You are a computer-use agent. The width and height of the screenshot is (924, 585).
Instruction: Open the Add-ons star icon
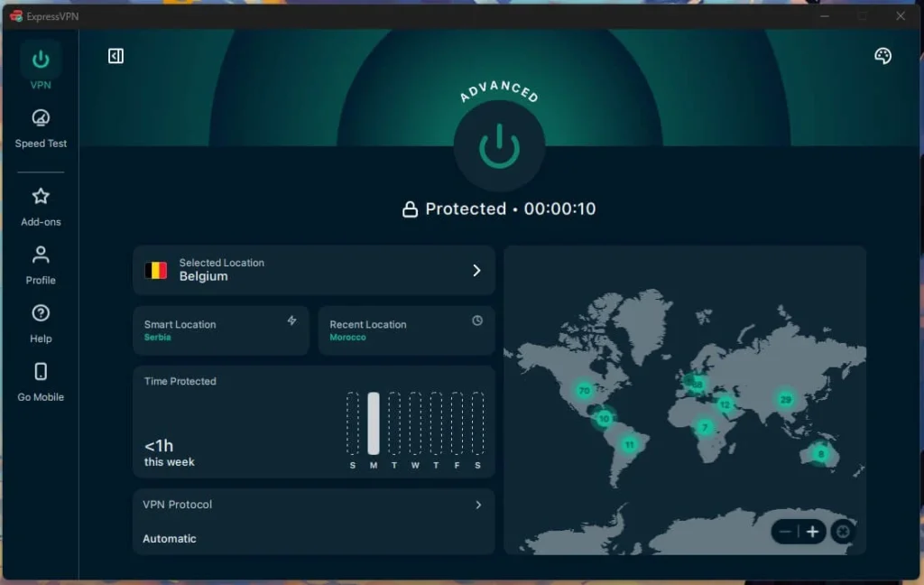pos(41,197)
